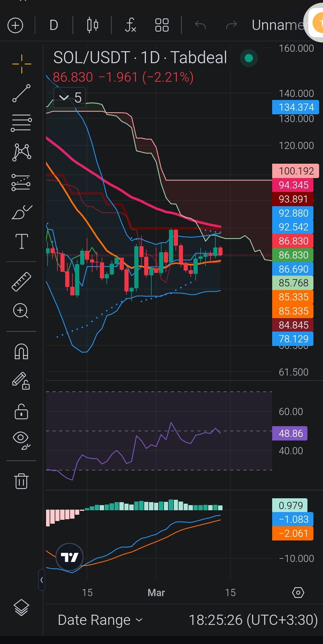
Task: Click the red 86.830 last price label
Action: point(293,241)
